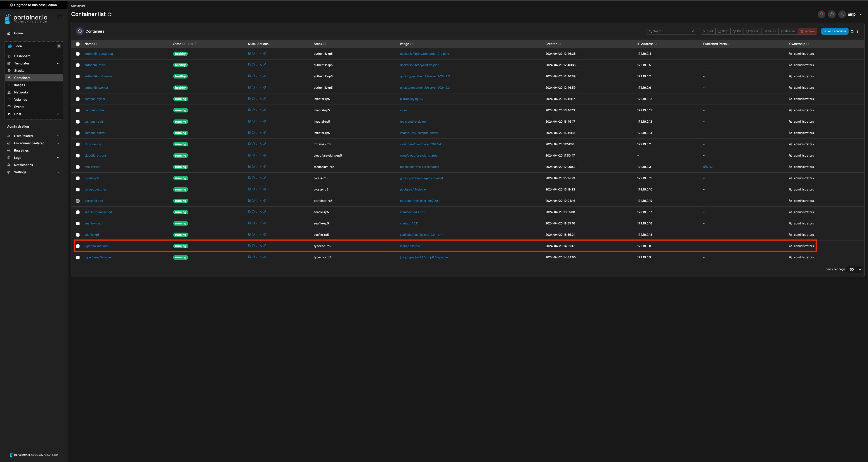Open Stacks in the sidebar

34,71
